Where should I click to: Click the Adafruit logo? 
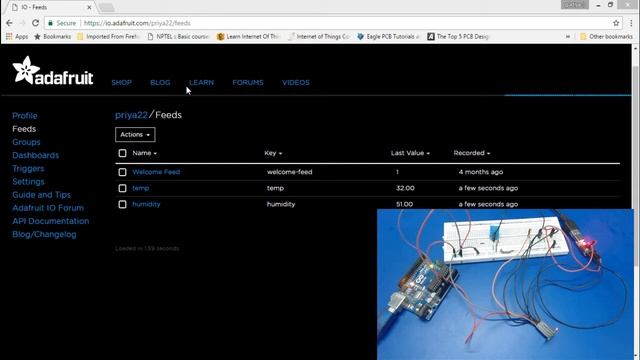point(53,71)
